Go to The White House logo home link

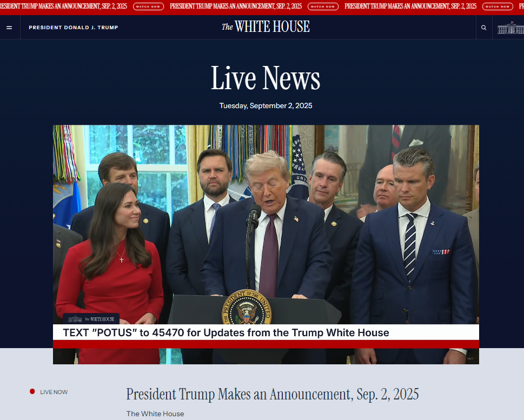coord(266,26)
